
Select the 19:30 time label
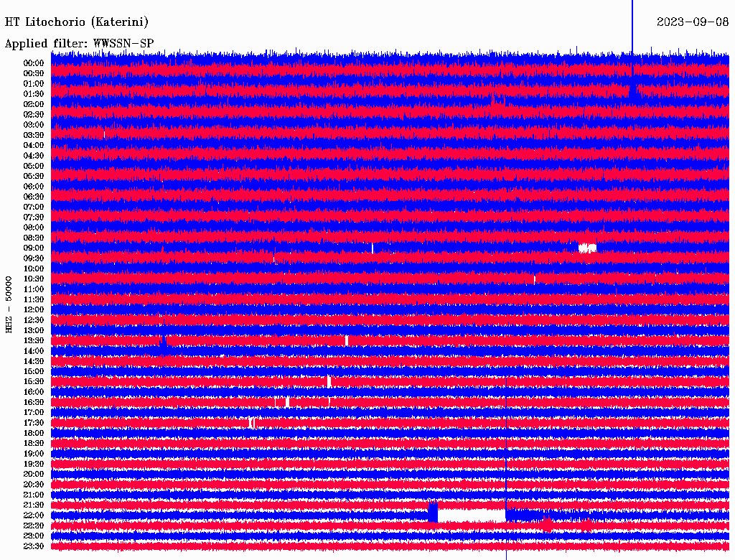point(34,465)
